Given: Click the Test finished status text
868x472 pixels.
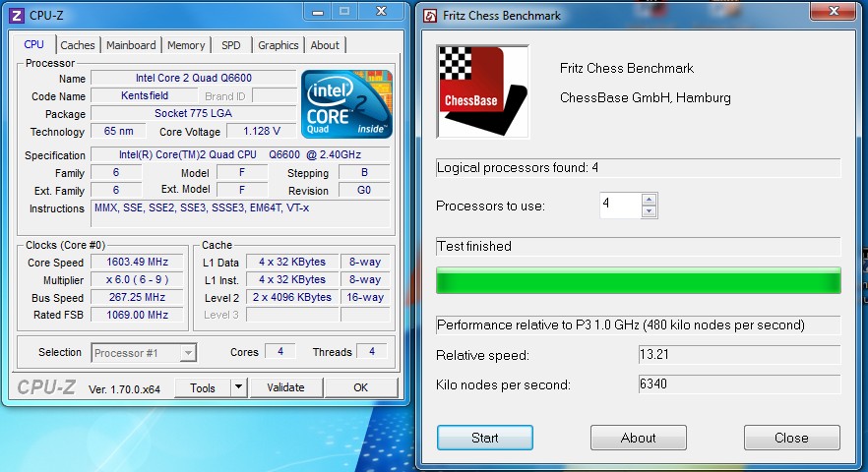Looking at the screenshot, I should [x=474, y=246].
